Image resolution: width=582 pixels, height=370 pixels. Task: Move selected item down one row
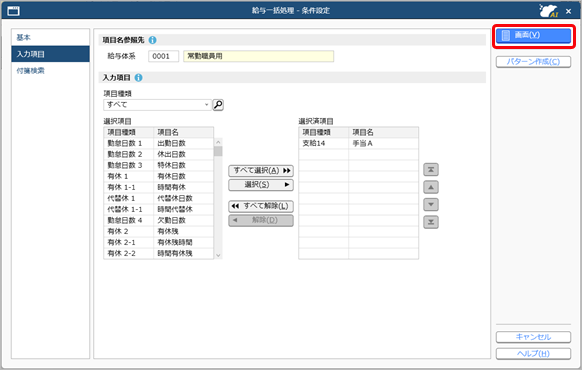click(x=431, y=204)
